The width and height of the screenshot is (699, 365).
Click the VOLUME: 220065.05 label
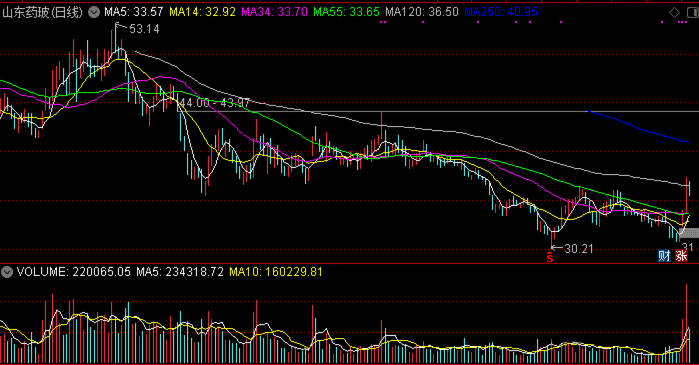74,272
